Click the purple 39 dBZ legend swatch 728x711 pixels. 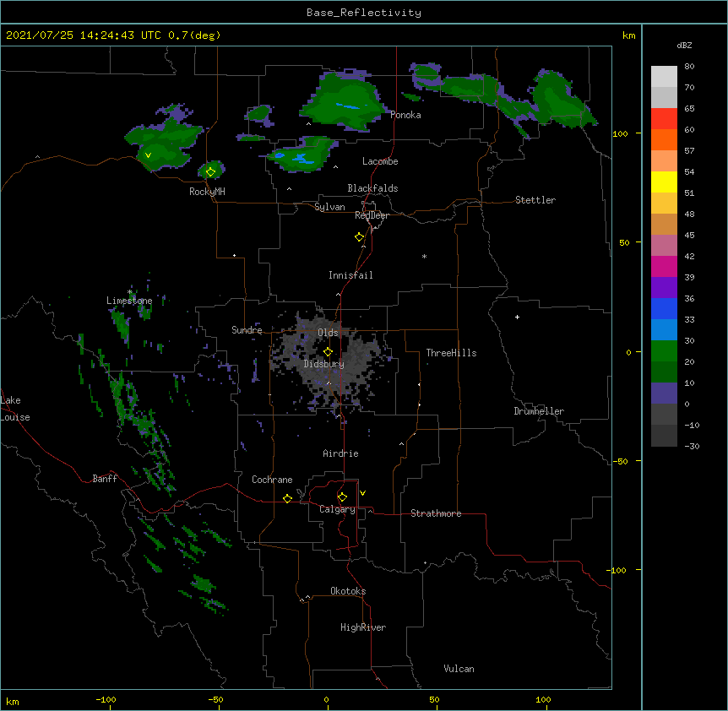664,288
